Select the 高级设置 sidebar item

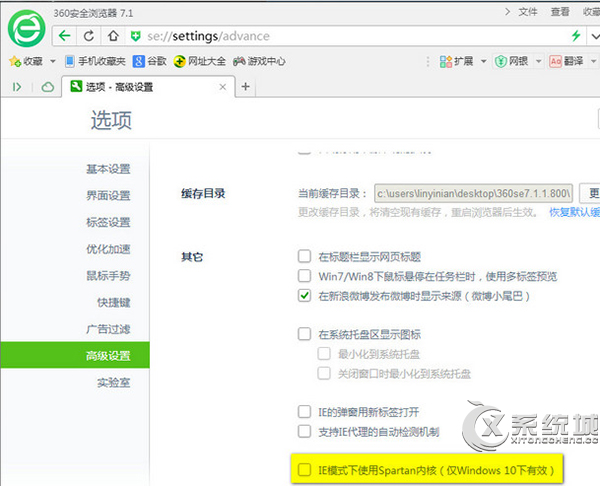pyautogui.click(x=75, y=356)
